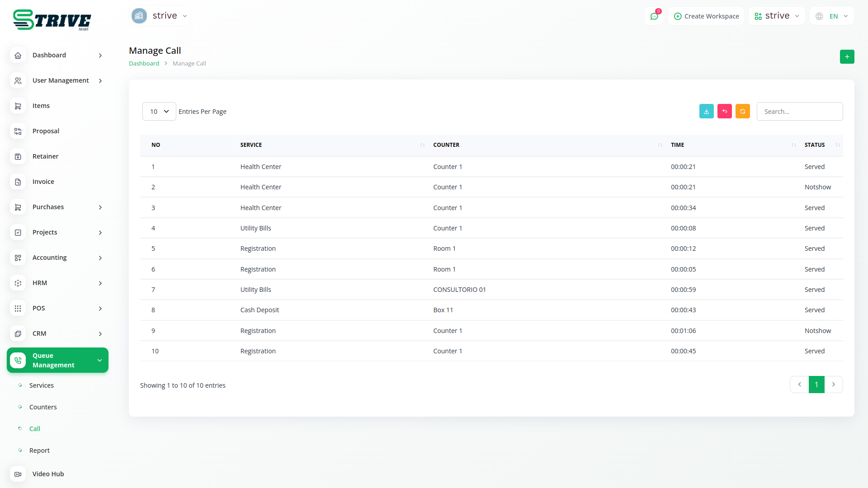Open the chat messages notification icon
Image resolution: width=868 pixels, height=488 pixels.
pos(654,16)
